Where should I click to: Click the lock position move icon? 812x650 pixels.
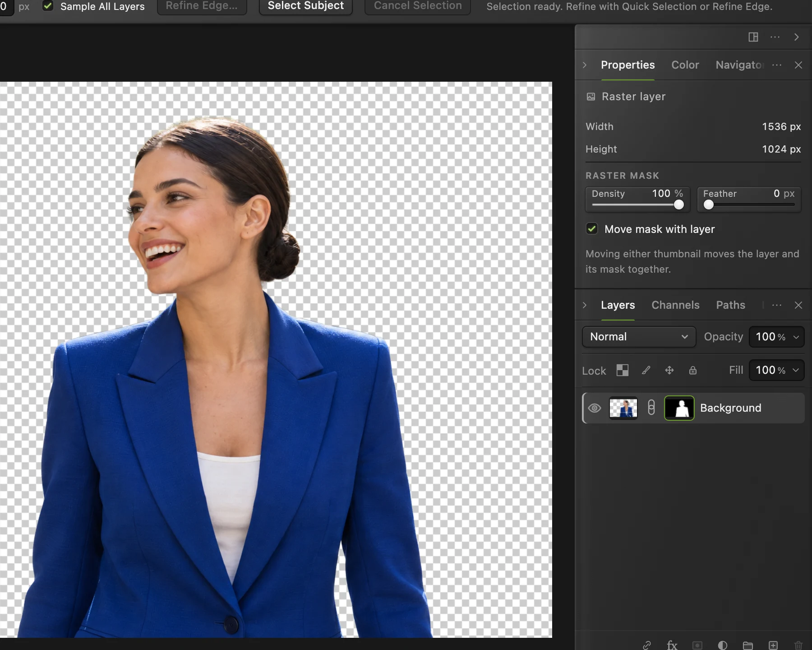pos(669,371)
